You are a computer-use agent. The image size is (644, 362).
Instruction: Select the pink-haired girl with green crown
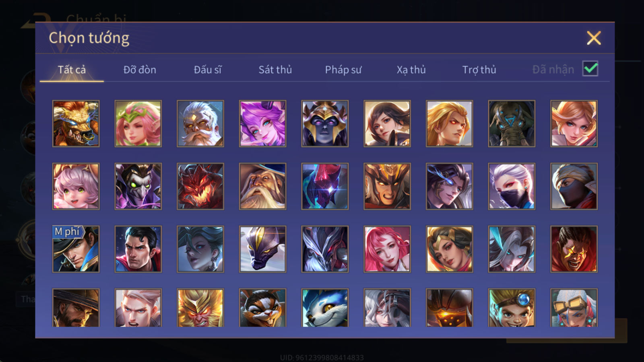coord(138,123)
